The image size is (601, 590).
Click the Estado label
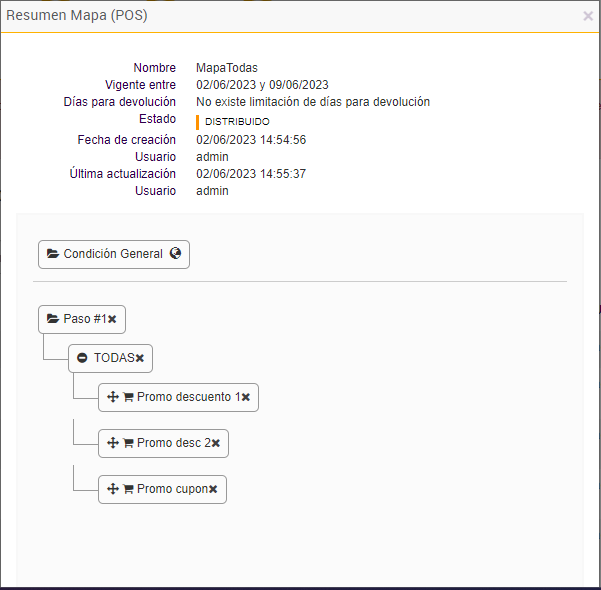click(x=157, y=119)
